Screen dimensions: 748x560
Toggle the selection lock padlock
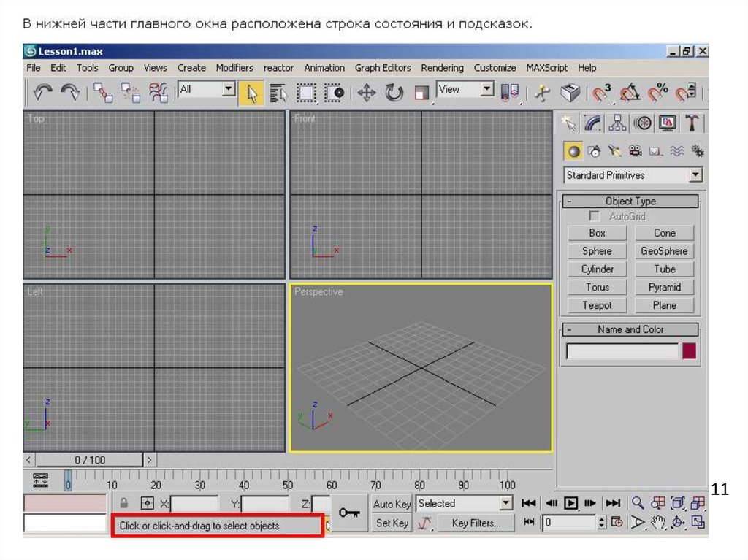click(x=124, y=504)
